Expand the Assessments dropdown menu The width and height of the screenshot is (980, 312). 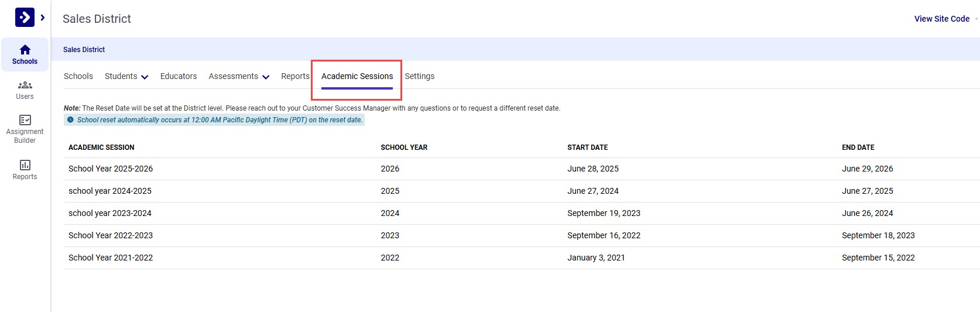tap(239, 77)
